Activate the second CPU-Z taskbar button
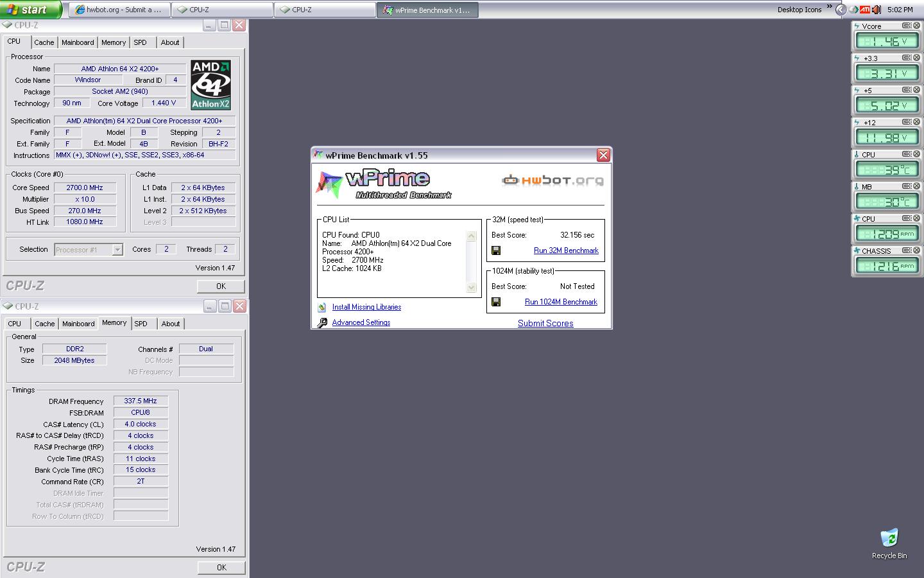The image size is (924, 578). point(325,10)
